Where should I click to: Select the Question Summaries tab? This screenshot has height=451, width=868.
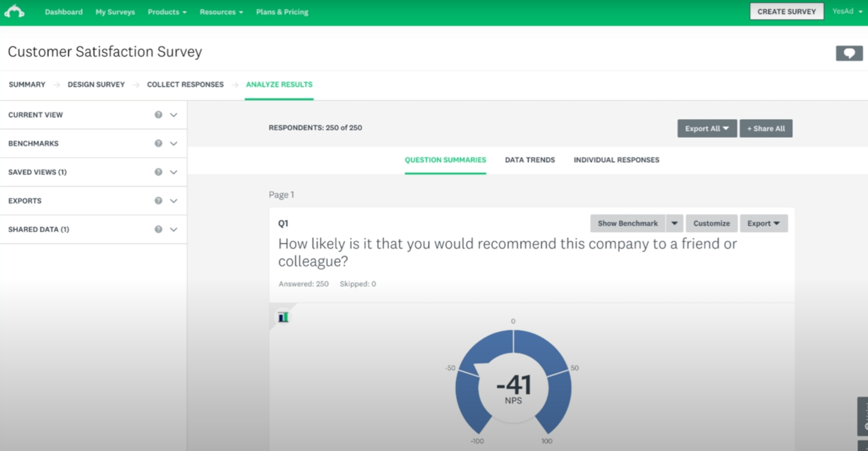coord(445,159)
